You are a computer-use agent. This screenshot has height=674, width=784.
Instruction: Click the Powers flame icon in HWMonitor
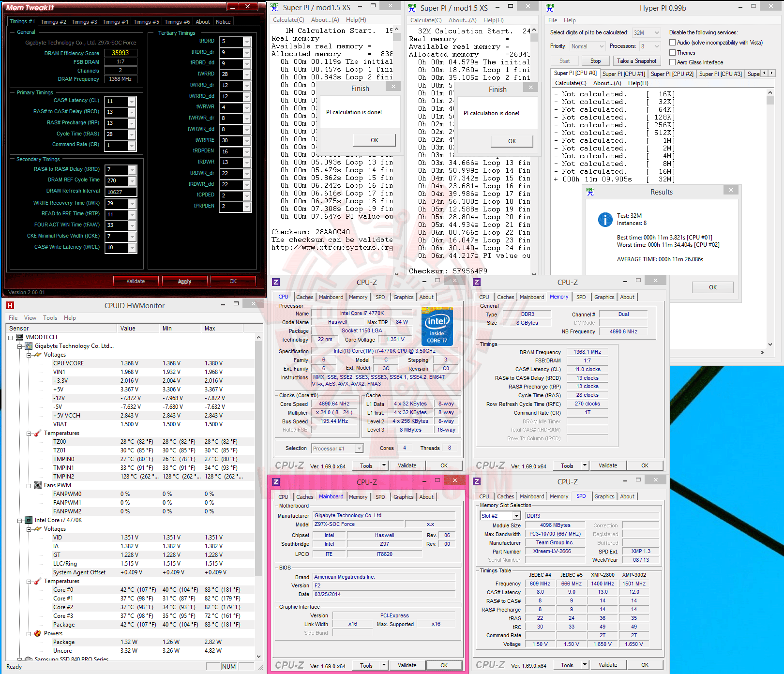click(x=38, y=633)
